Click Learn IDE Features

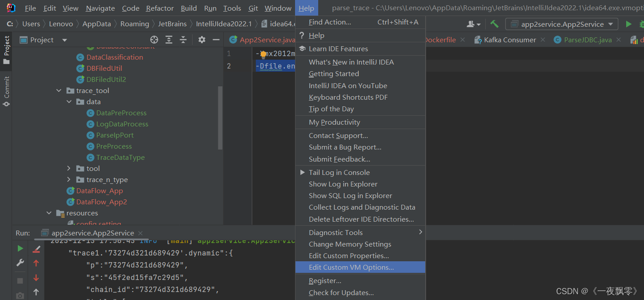click(x=360, y=49)
